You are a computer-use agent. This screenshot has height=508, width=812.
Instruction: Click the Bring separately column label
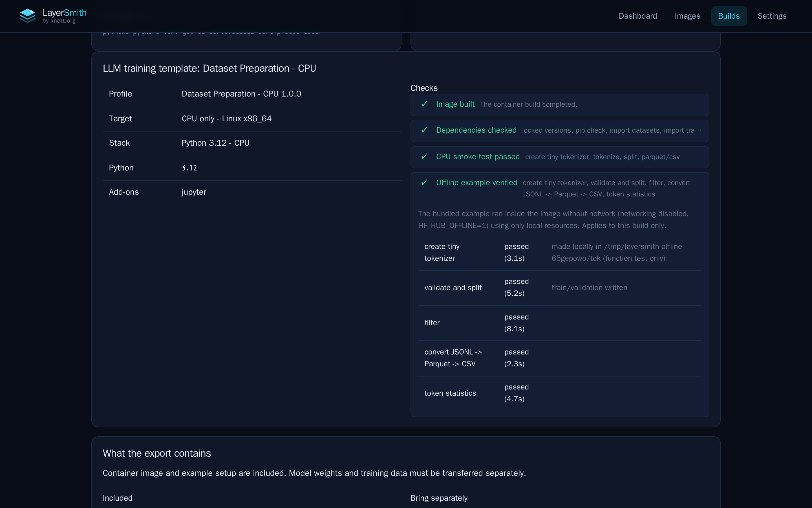click(x=439, y=498)
